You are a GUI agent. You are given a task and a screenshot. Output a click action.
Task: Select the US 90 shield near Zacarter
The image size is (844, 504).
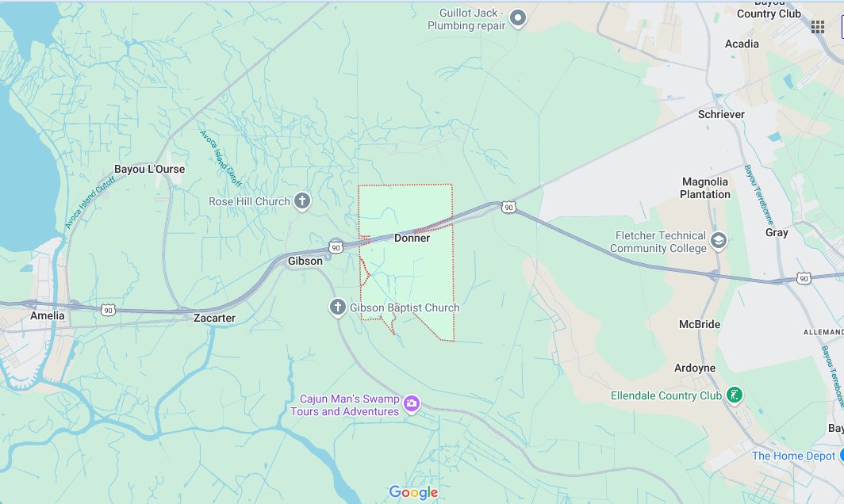(x=108, y=310)
